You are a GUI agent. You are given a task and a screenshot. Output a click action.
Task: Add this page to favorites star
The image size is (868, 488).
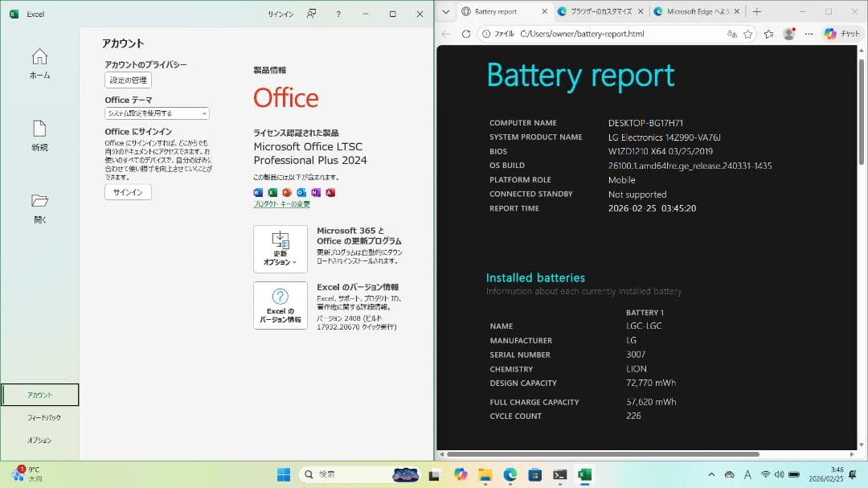pyautogui.click(x=748, y=34)
